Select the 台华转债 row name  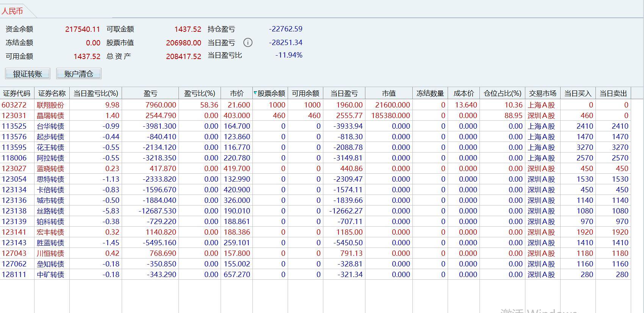(x=50, y=126)
